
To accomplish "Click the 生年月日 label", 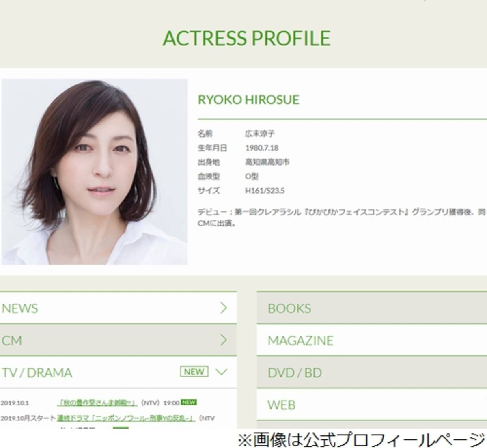I will (x=212, y=148).
